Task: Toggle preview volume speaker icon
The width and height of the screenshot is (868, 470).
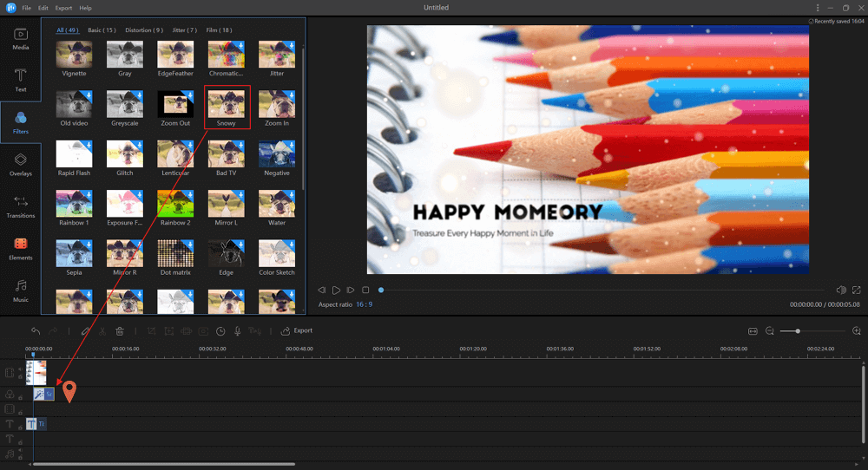Action: (840, 290)
